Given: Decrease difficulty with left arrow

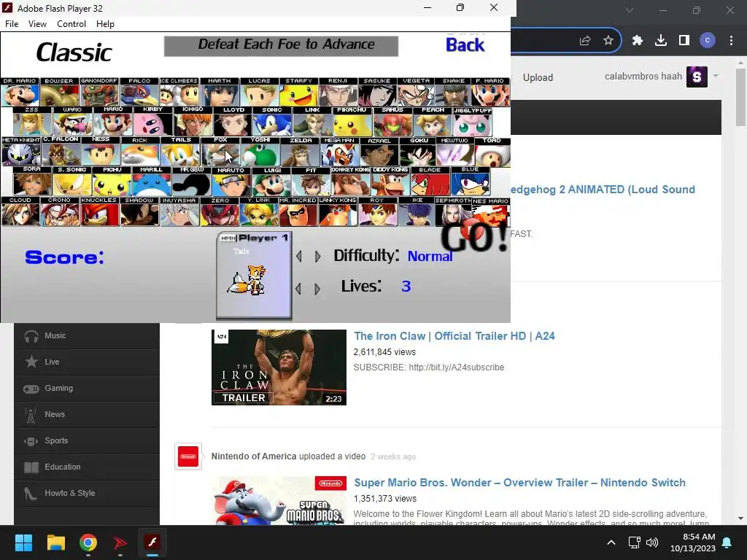Looking at the screenshot, I should (298, 256).
